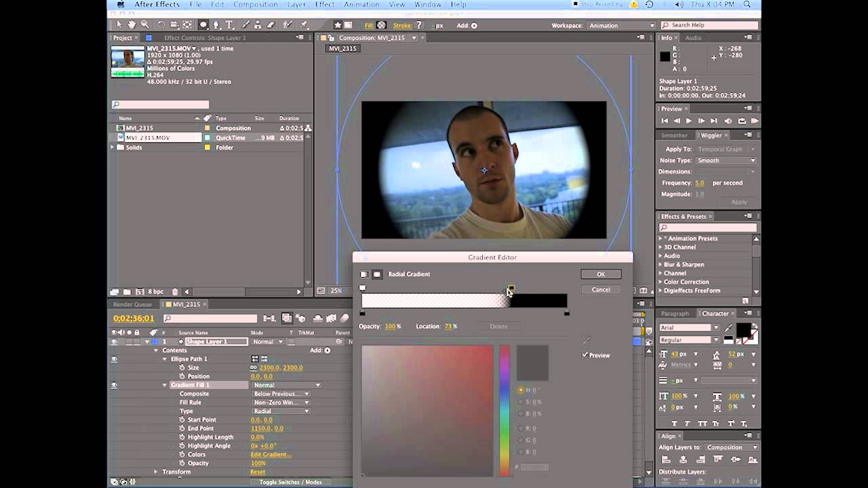Switch to the Paragraph tab
Viewport: 868px width, 488px height.
click(675, 314)
